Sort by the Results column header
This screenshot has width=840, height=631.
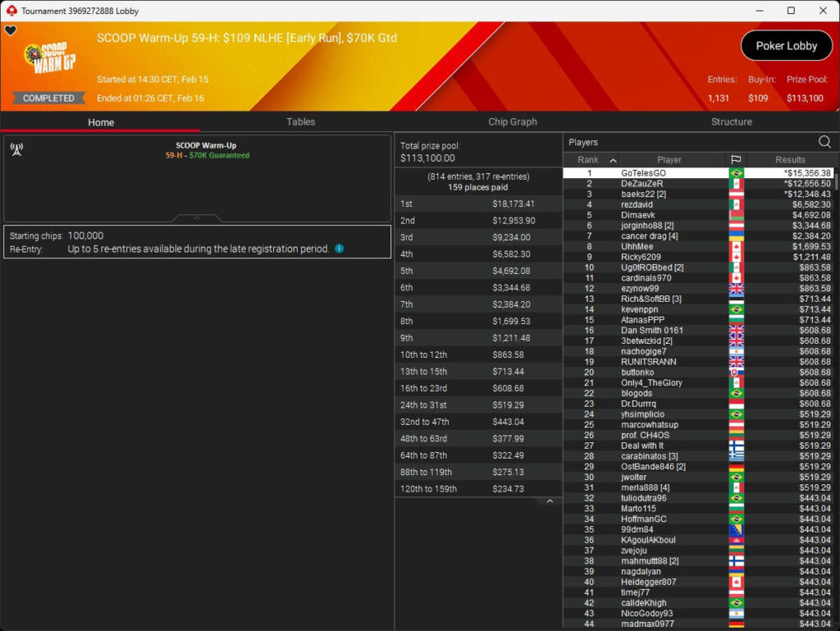[790, 160]
